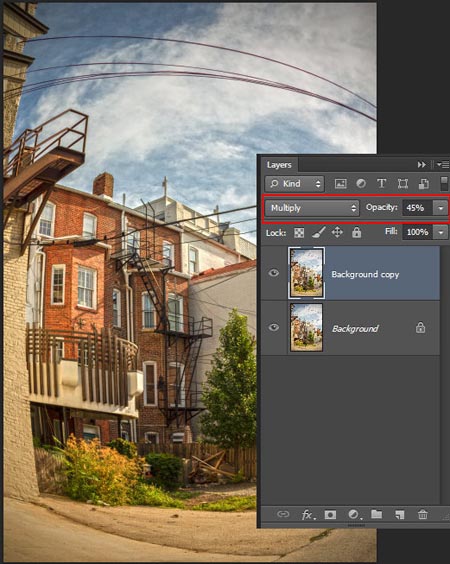
Task: Click the Opacity 45% value field
Action: (x=417, y=208)
